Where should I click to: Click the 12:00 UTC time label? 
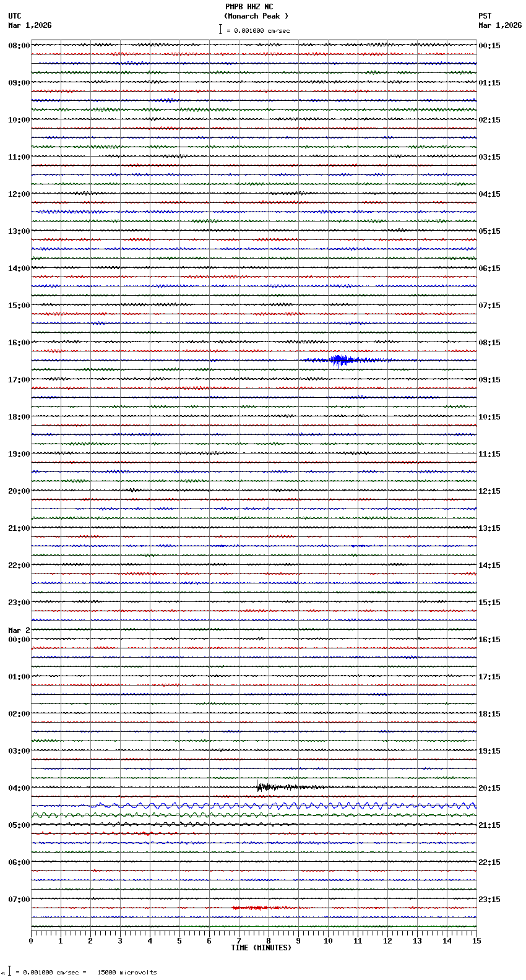click(x=19, y=194)
